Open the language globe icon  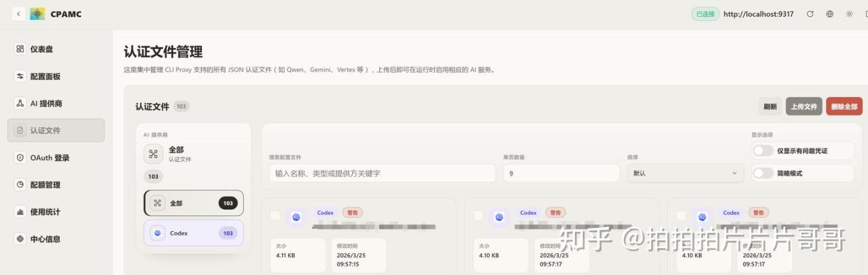[829, 14]
